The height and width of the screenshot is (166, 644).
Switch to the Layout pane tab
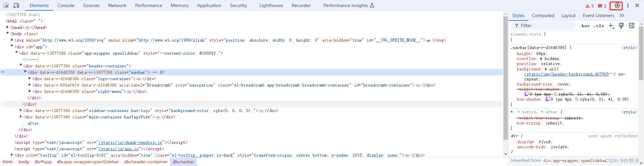(x=568, y=15)
